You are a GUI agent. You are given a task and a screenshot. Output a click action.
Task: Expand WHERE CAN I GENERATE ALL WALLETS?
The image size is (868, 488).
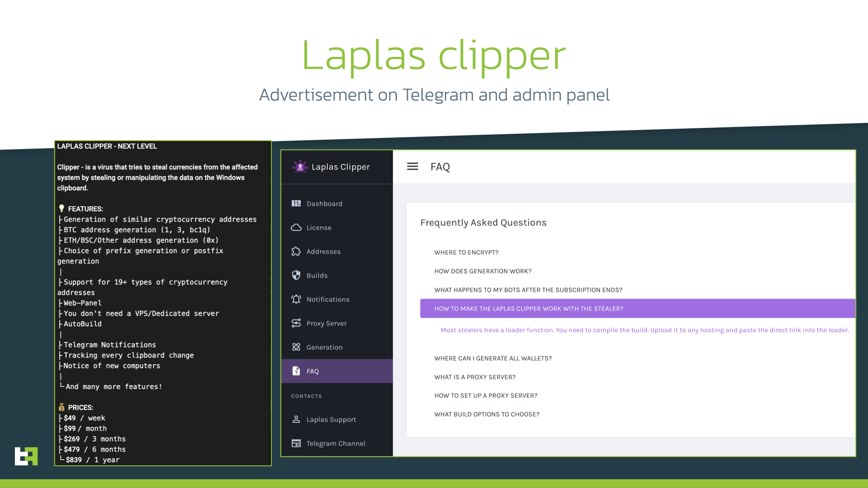click(493, 358)
